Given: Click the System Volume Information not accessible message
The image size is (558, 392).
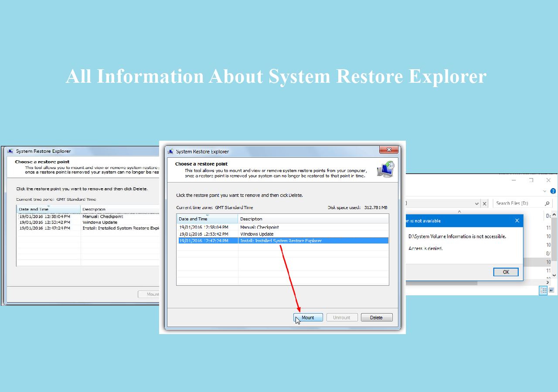Looking at the screenshot, I should click(x=457, y=237).
